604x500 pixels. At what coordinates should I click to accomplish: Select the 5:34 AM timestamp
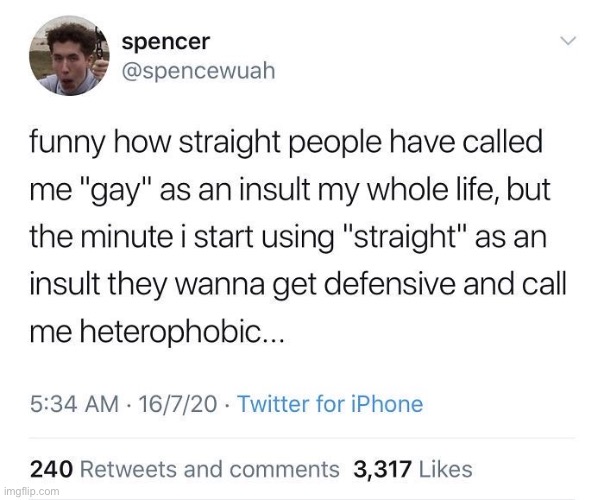tap(74, 404)
